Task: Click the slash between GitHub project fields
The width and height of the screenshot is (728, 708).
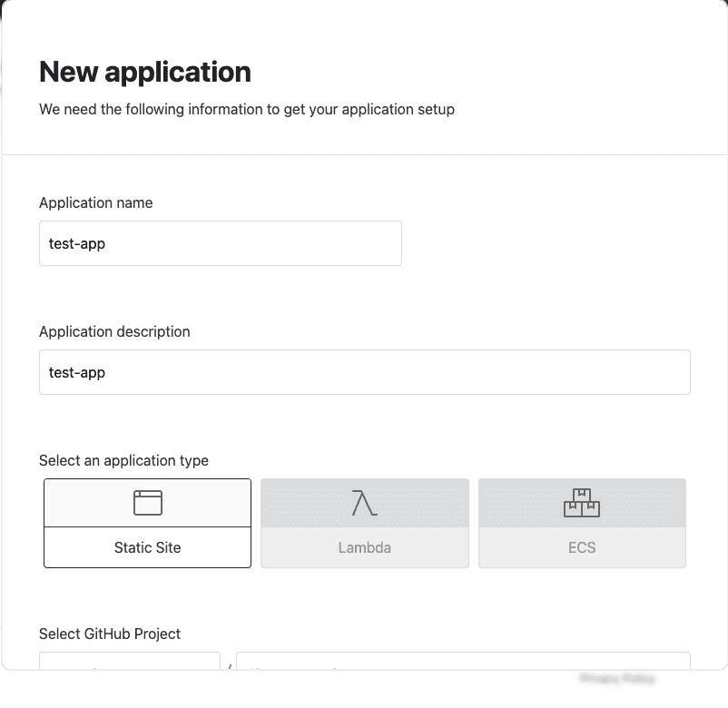Action: (230, 667)
